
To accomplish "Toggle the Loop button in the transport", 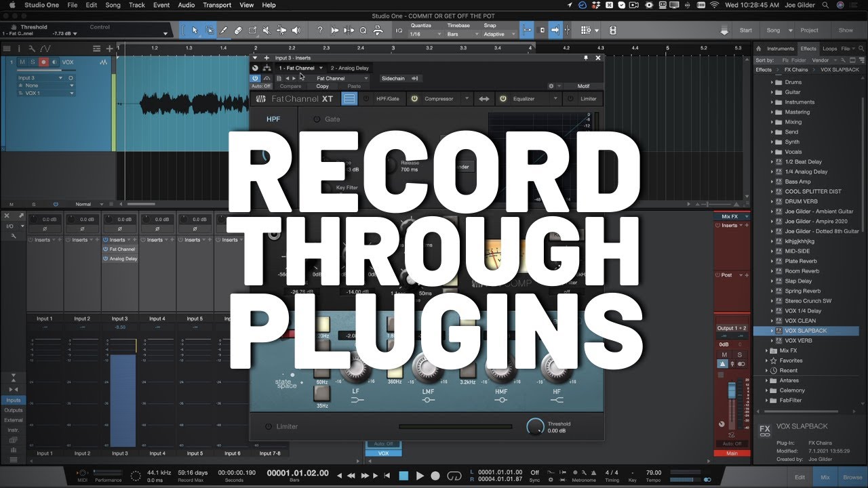I will coord(455,476).
